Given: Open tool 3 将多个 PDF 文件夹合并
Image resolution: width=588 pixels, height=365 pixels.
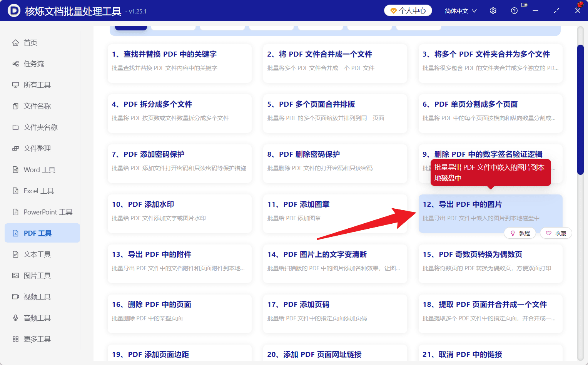Looking at the screenshot, I should 491,64.
